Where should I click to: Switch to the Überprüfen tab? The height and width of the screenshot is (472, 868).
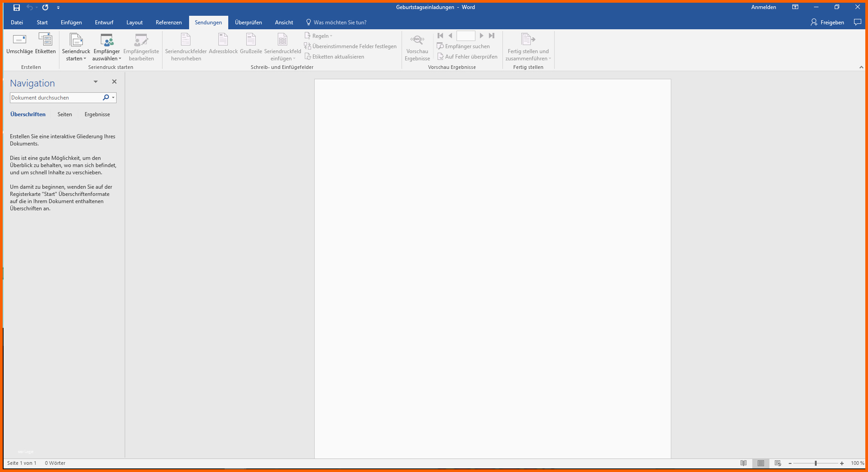tap(249, 23)
